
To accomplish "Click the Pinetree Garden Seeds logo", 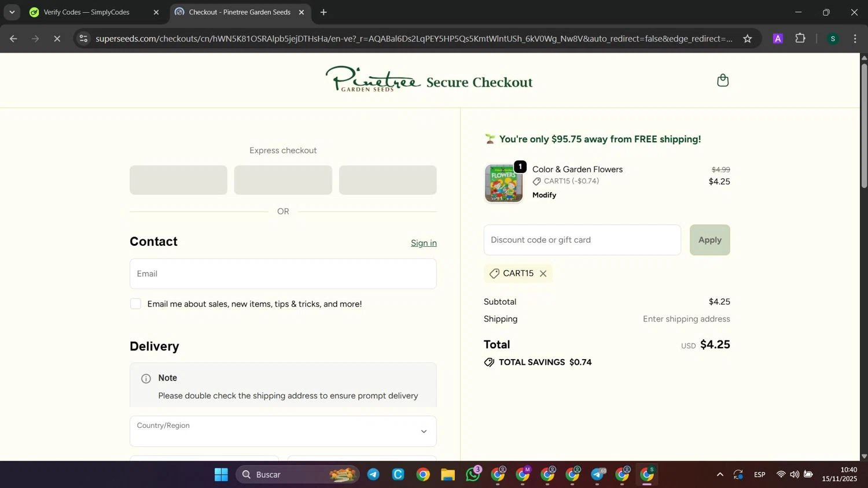I will (373, 79).
